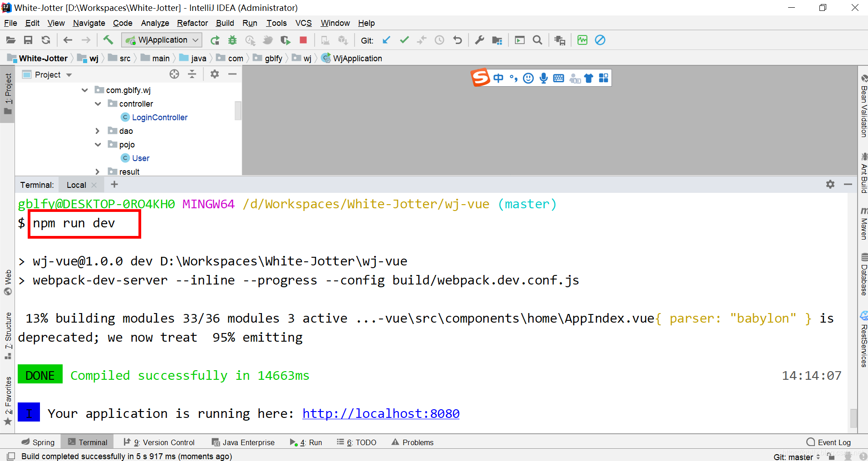The image size is (868, 461).
Task: Click the Sogou voice input microphone
Action: click(x=543, y=78)
